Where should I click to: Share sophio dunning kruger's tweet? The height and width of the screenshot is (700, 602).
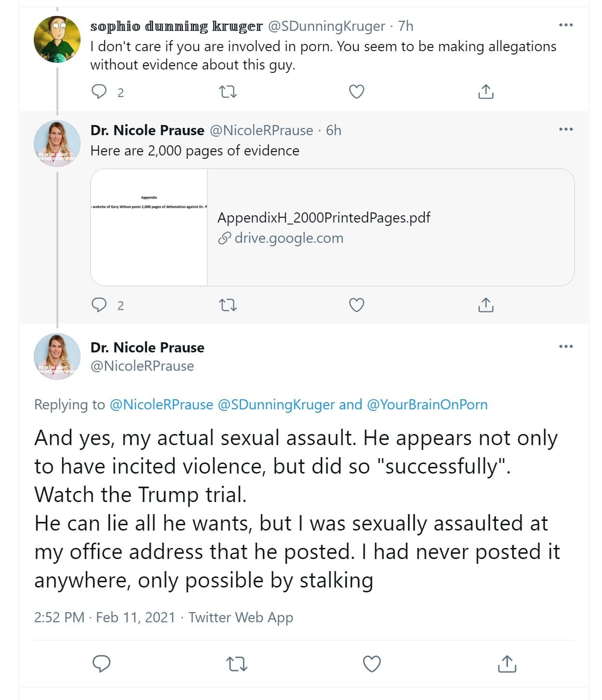pos(486,91)
